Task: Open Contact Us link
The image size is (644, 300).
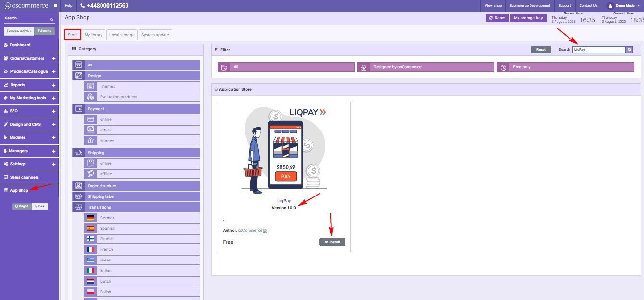Action: (588, 6)
